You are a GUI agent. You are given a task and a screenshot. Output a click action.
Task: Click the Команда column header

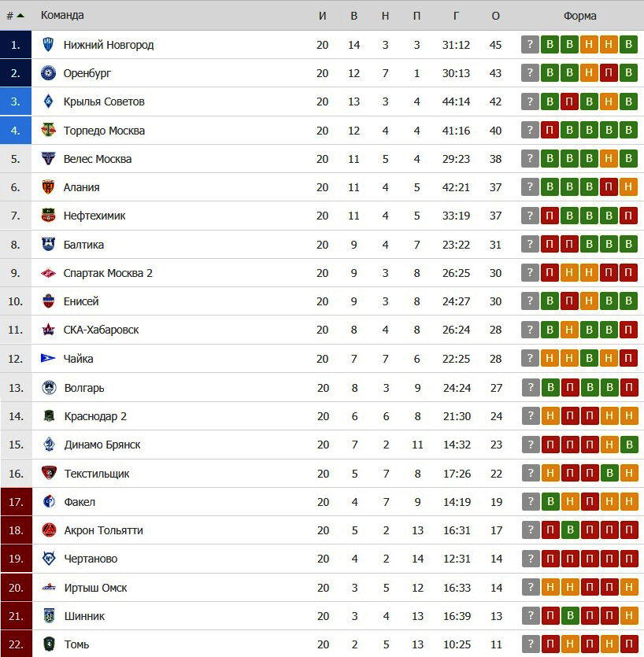pyautogui.click(x=62, y=15)
